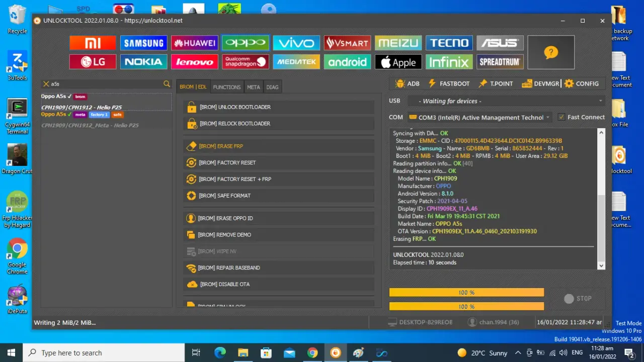The height and width of the screenshot is (362, 644).
Task: Clear the model search with X icon
Action: 46,84
